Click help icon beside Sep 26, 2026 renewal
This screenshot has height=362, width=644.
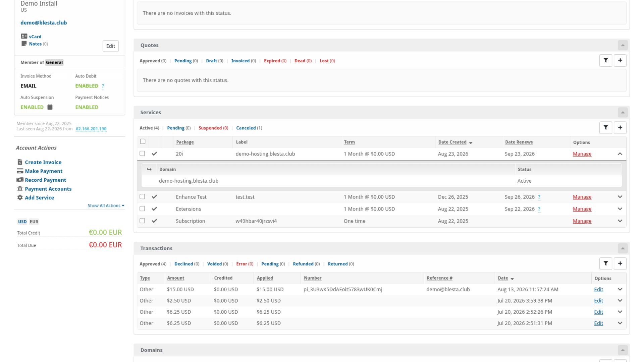[x=539, y=197]
